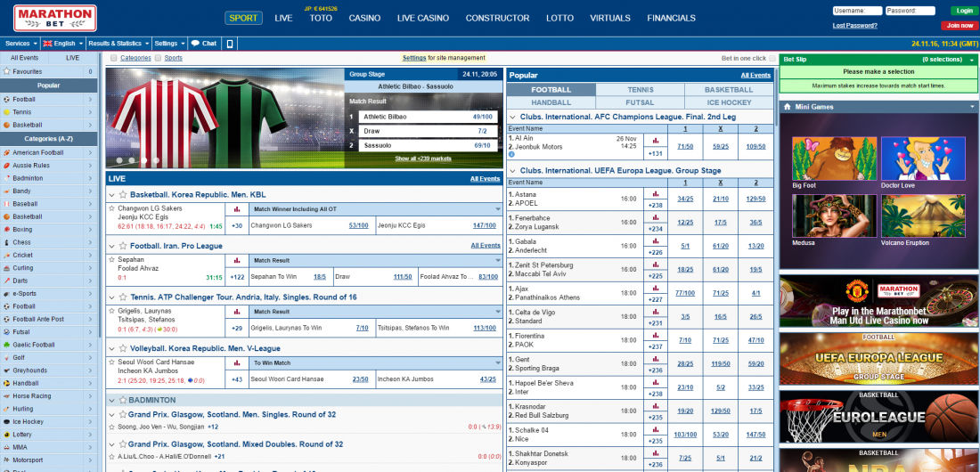Select the American Football sport icon
Screen dimensions: 980x472
tap(6, 152)
